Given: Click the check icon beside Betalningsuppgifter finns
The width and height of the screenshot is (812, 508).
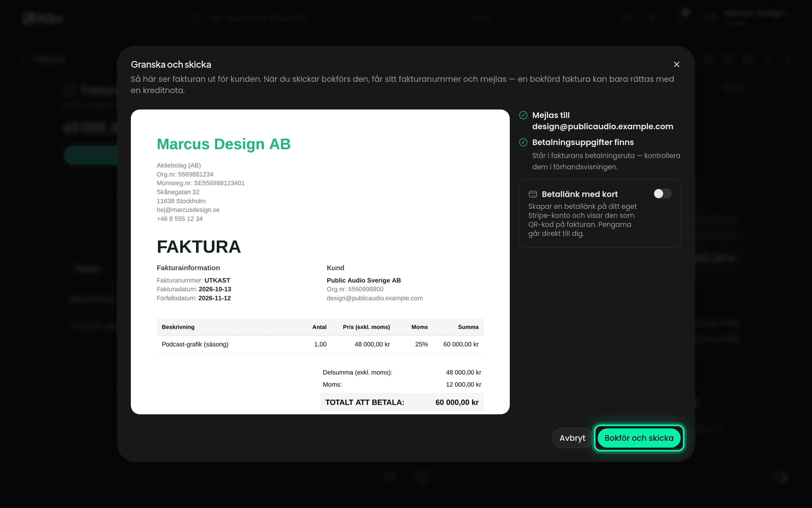Looking at the screenshot, I should pos(523,143).
